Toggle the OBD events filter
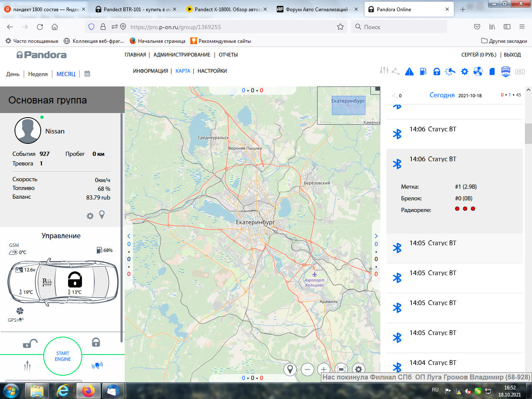532x399 pixels. pyautogui.click(x=520, y=72)
